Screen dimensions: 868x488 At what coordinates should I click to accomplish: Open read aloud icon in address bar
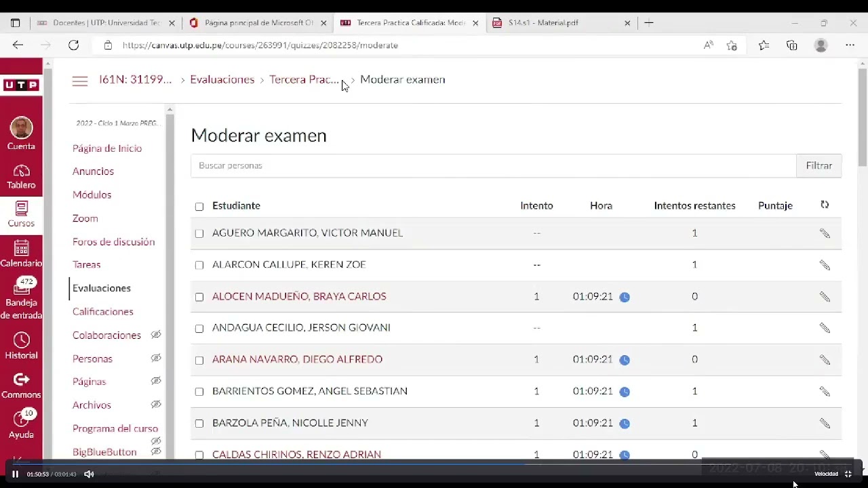click(708, 45)
